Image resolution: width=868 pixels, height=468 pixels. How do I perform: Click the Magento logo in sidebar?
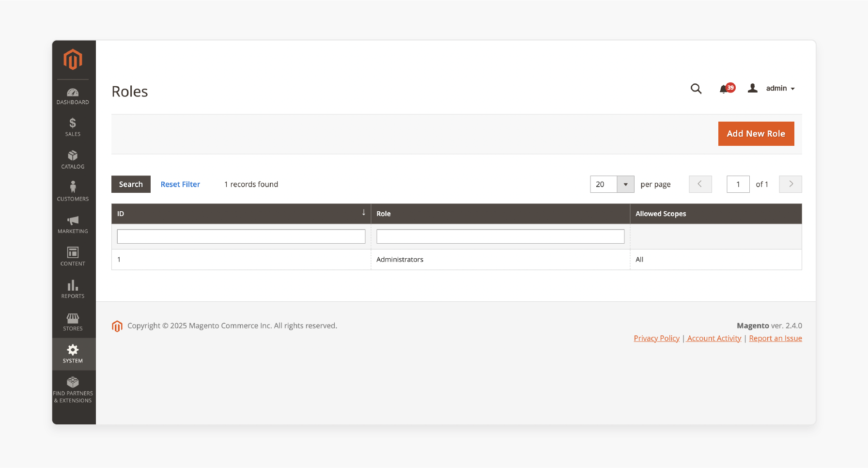73,60
